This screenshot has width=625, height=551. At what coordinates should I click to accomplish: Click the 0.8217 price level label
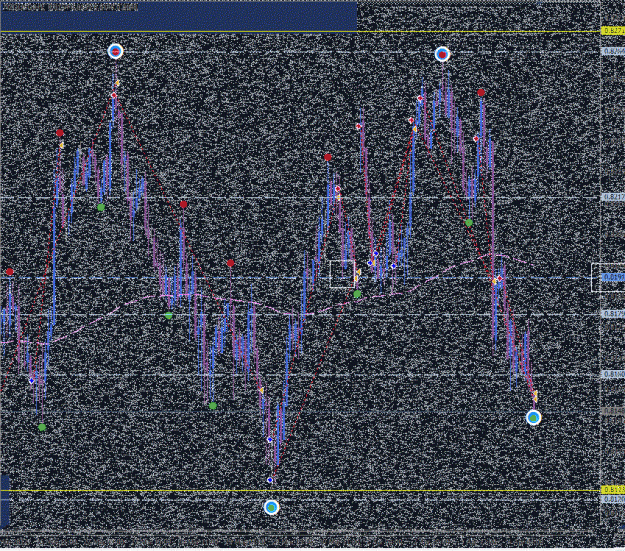613,197
